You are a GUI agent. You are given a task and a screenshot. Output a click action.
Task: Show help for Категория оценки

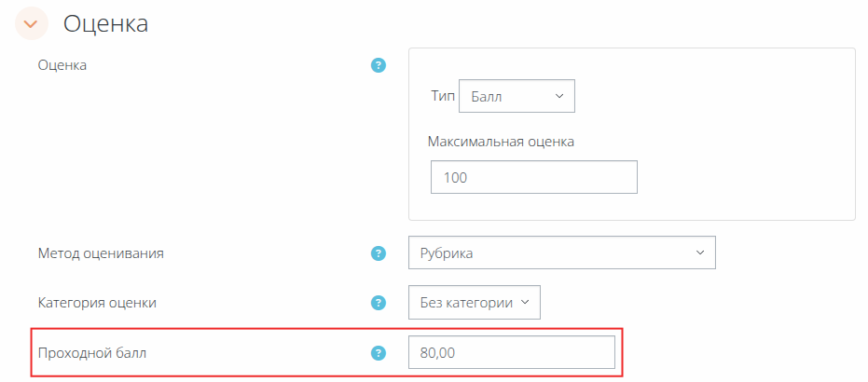coord(379,303)
